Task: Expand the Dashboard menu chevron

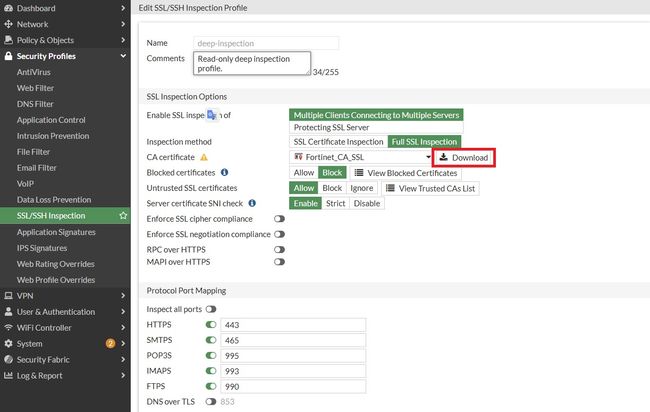Action: point(123,8)
